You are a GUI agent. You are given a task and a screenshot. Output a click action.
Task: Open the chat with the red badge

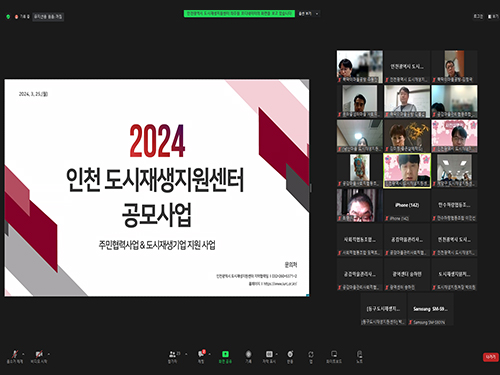click(x=201, y=354)
